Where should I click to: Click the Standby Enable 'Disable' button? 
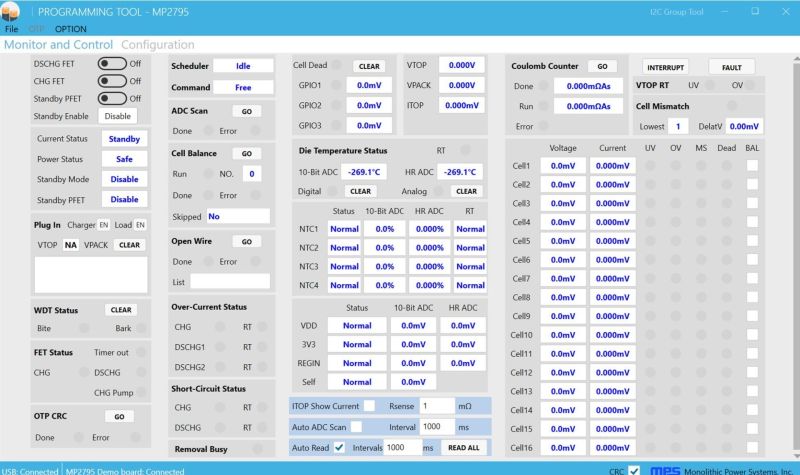pos(117,116)
